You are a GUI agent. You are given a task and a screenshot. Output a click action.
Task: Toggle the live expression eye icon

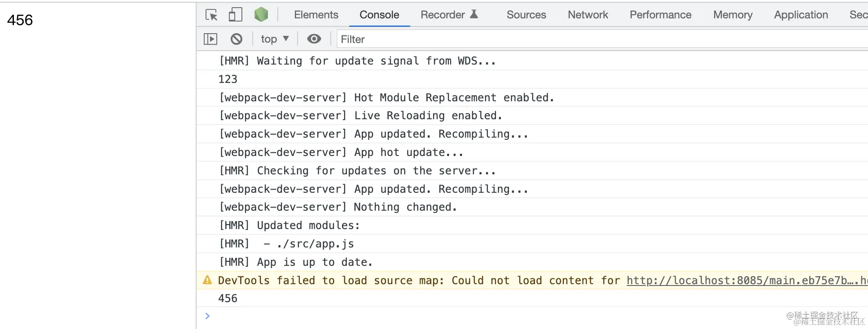(314, 39)
